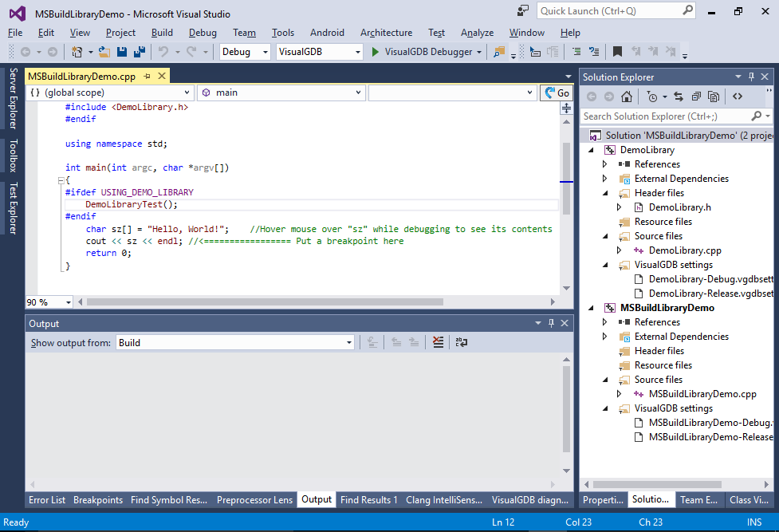Show All Files in Solution Explorer
The height and width of the screenshot is (532, 779).
point(714,97)
